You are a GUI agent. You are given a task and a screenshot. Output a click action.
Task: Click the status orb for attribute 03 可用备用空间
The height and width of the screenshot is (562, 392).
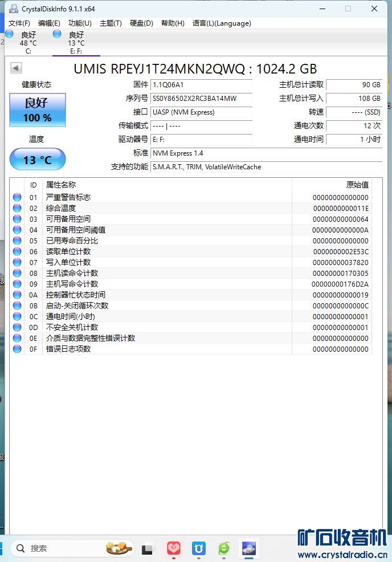pyautogui.click(x=17, y=219)
